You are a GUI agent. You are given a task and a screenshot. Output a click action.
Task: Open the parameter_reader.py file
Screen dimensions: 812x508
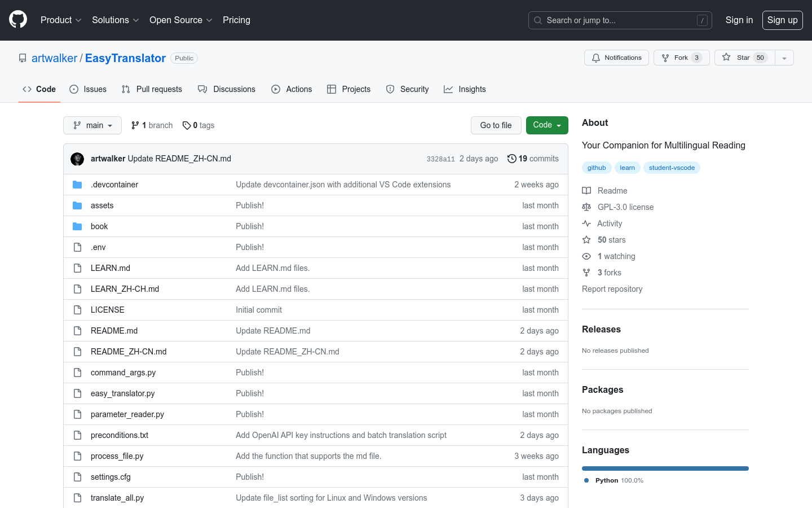tap(127, 414)
